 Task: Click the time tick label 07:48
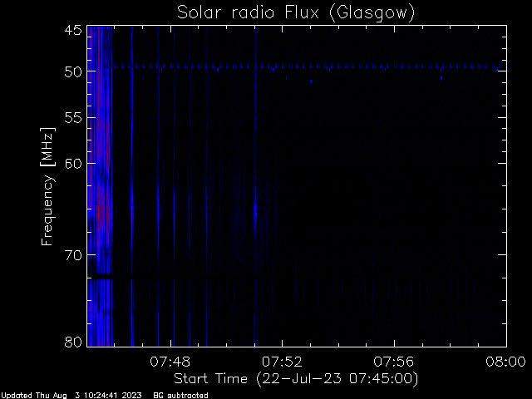coord(170,362)
